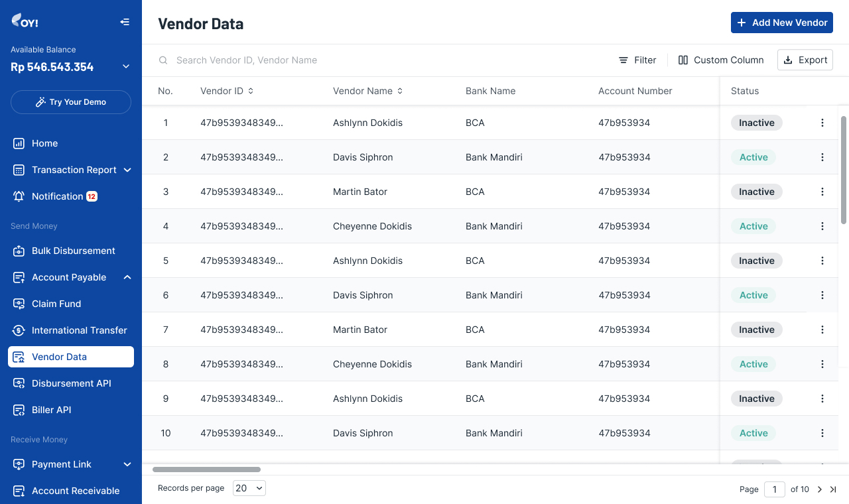
Task: Toggle row 2 Active status badge
Action: 753,157
